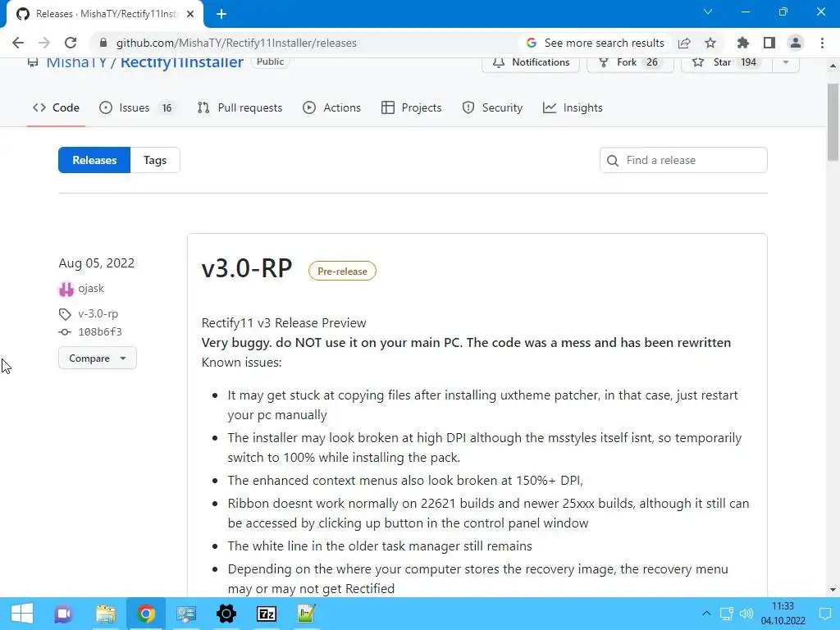840x630 pixels.
Task: Open the v-3.0-rp tag link
Action: (98, 313)
